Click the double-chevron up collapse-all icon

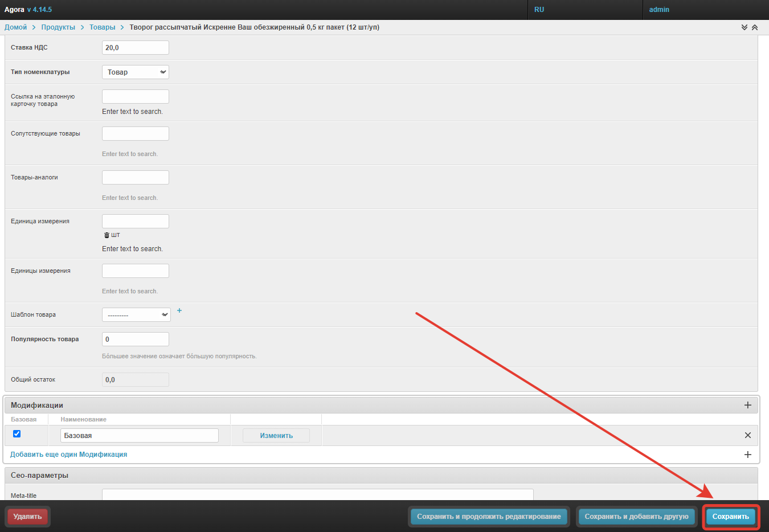tap(755, 27)
